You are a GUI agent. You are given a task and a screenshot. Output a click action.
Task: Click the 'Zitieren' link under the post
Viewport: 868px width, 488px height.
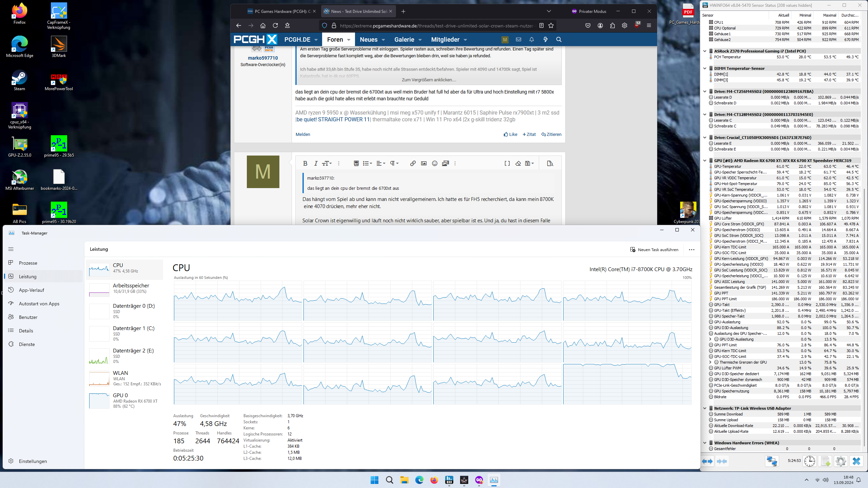[x=551, y=134]
